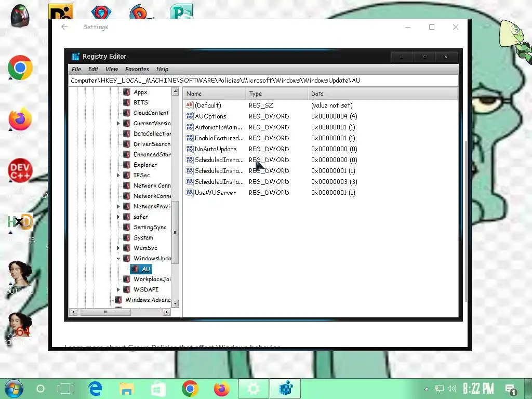Launch Microsoft Edge from the taskbar

[96, 389]
